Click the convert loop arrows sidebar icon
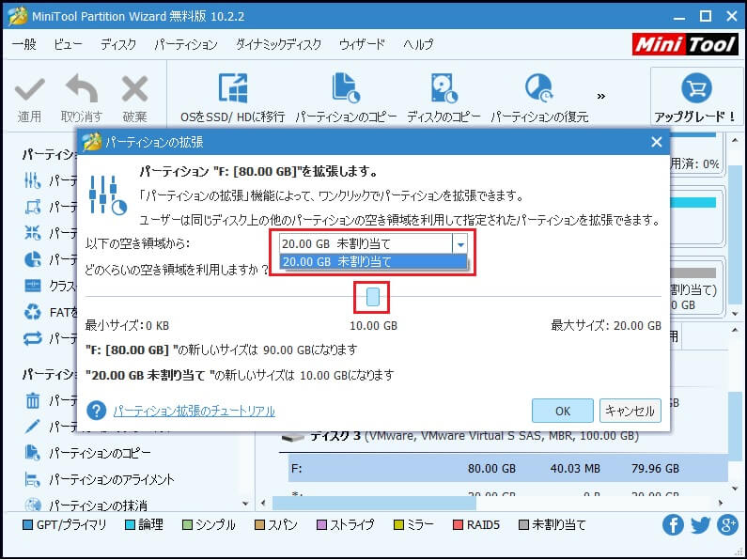Screen dimensions: 747x560 32,338
